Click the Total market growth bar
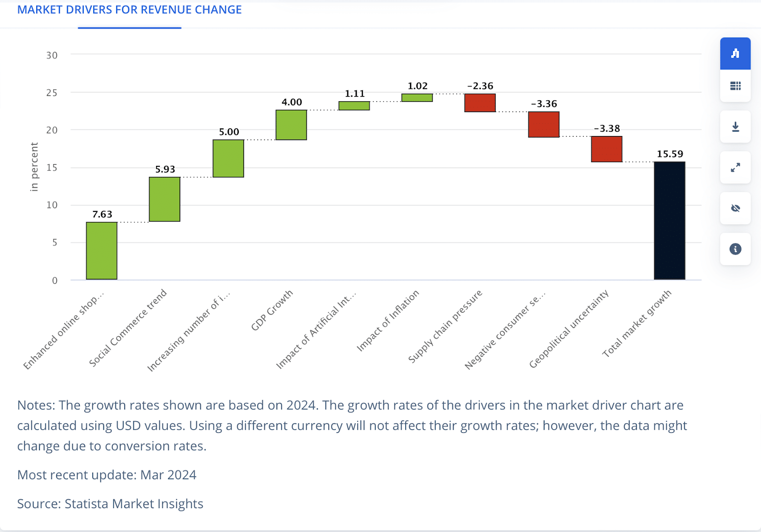 tap(669, 221)
